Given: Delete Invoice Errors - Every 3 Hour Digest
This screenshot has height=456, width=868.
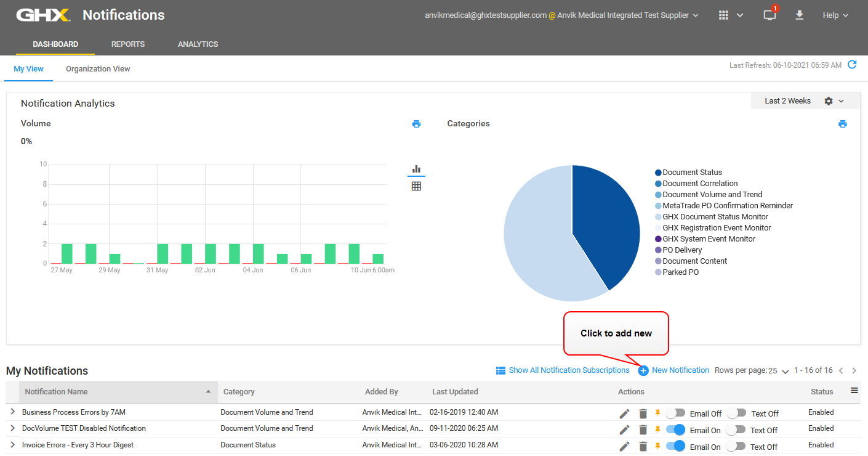Looking at the screenshot, I should click(643, 446).
